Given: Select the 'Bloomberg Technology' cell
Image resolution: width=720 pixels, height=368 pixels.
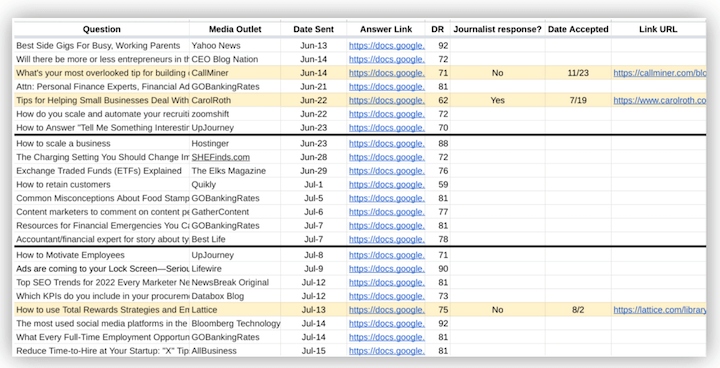Looking at the screenshot, I should coord(235,323).
